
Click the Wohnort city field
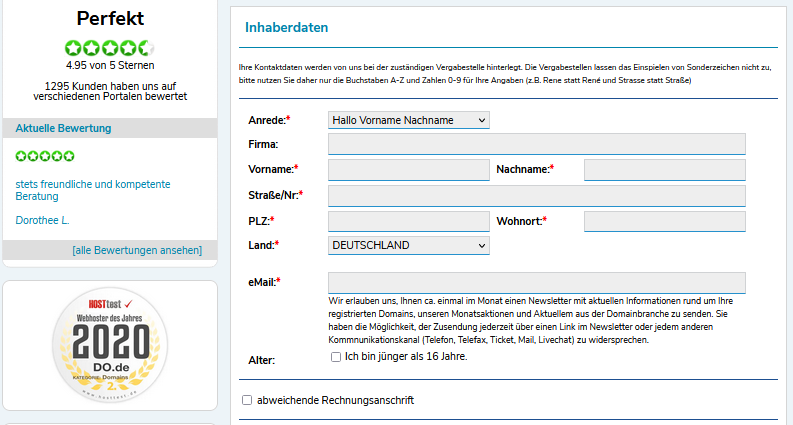pos(665,222)
